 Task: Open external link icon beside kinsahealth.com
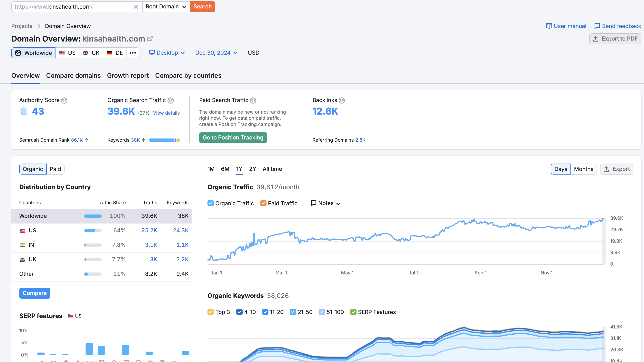(x=150, y=38)
